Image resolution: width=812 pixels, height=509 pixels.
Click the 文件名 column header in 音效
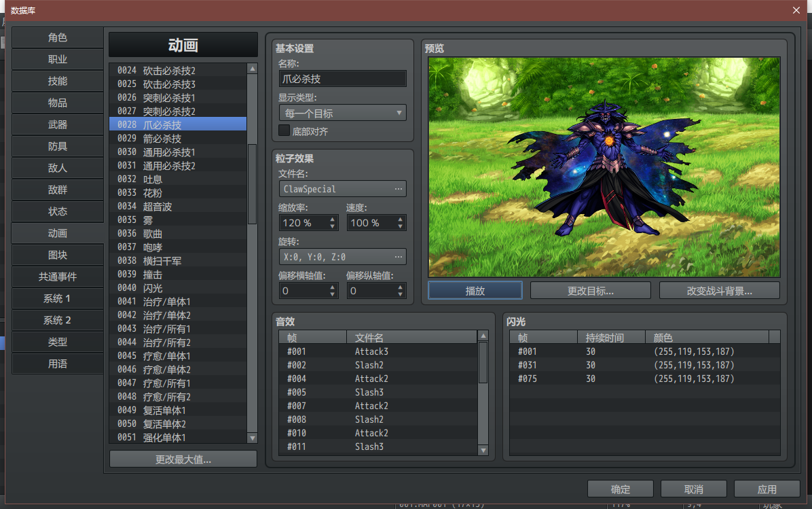(x=411, y=338)
